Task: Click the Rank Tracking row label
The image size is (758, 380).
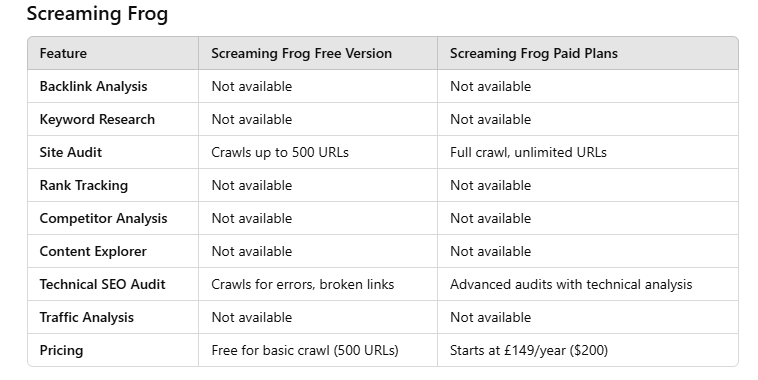Action: click(84, 185)
